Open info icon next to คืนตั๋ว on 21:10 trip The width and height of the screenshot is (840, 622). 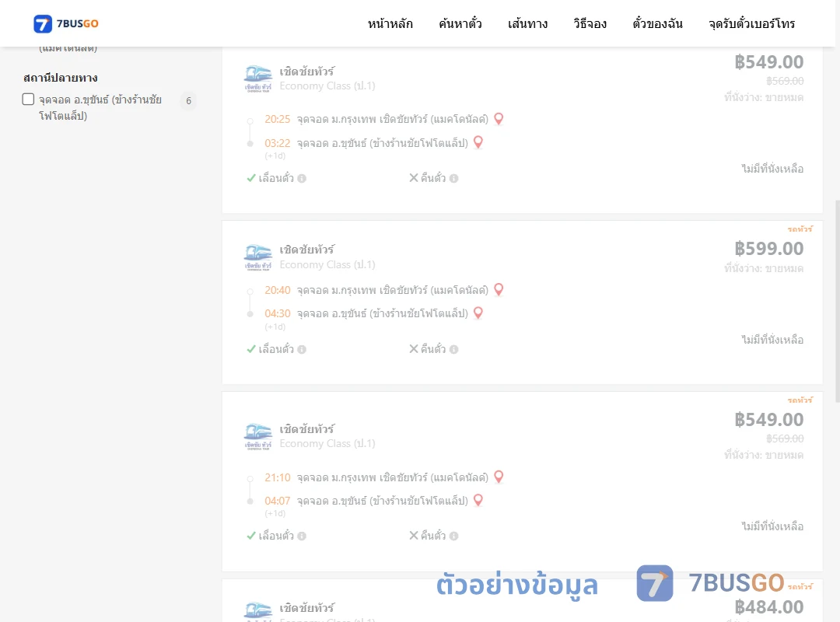tap(453, 536)
